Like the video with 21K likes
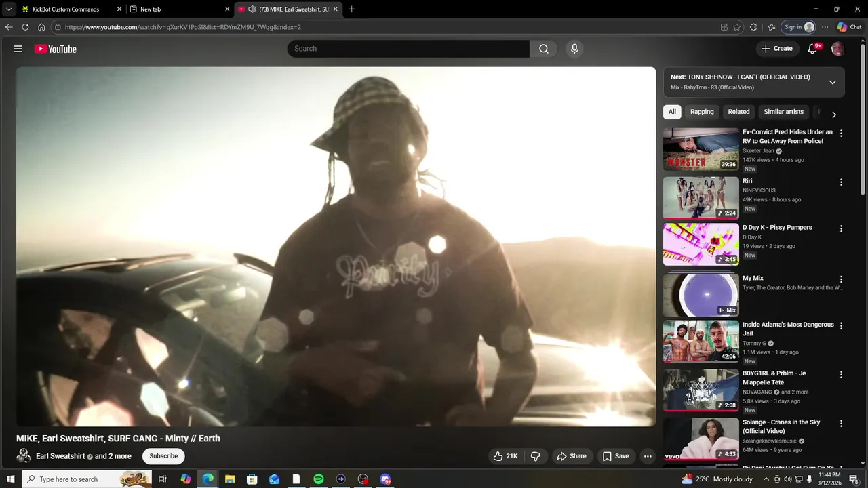The width and height of the screenshot is (868, 488). click(505, 456)
